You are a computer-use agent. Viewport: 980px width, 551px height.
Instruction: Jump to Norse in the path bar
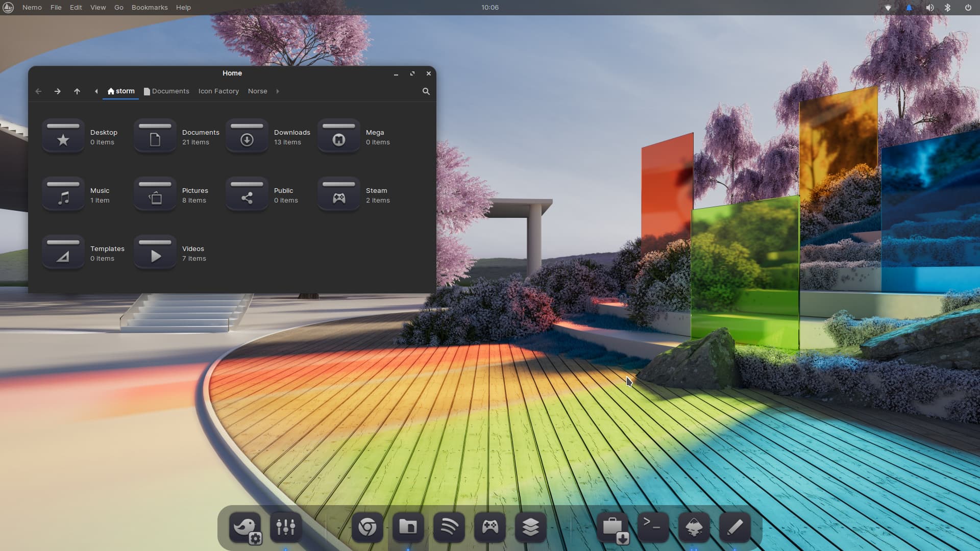(258, 91)
